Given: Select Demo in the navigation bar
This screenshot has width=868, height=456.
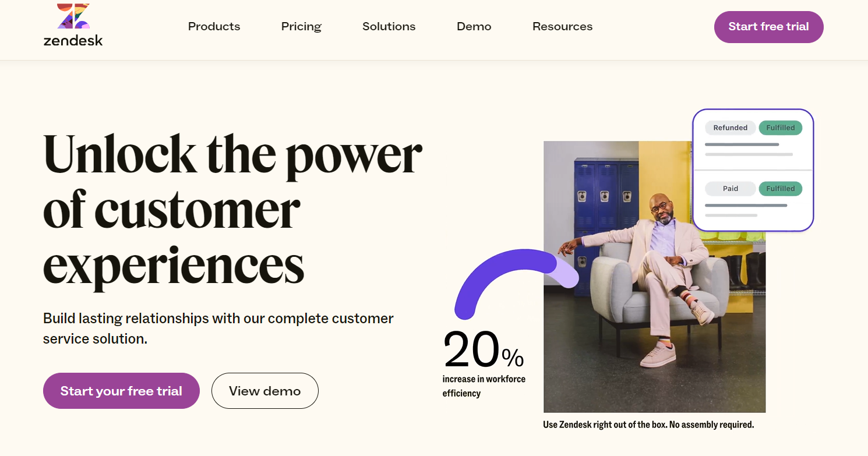Looking at the screenshot, I should (474, 27).
